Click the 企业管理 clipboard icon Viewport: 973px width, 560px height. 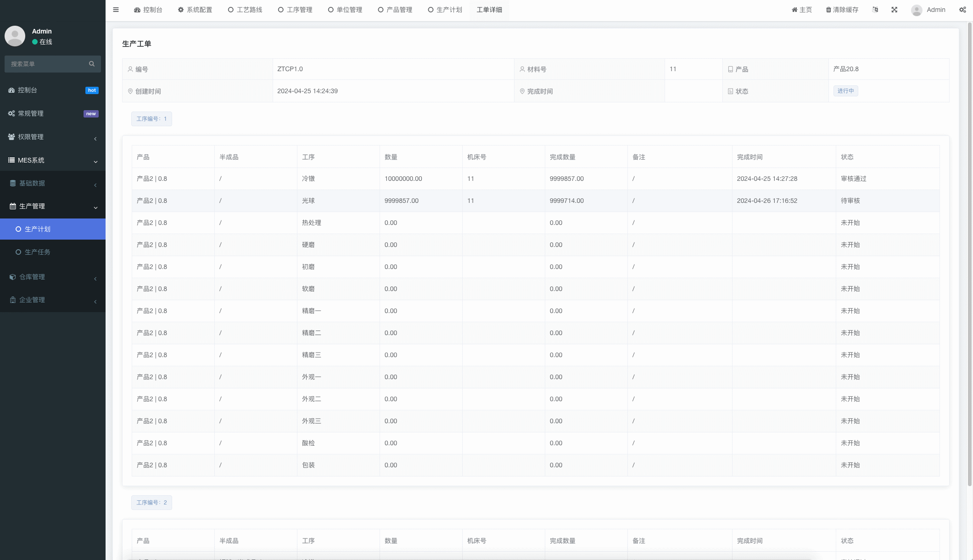pos(13,300)
